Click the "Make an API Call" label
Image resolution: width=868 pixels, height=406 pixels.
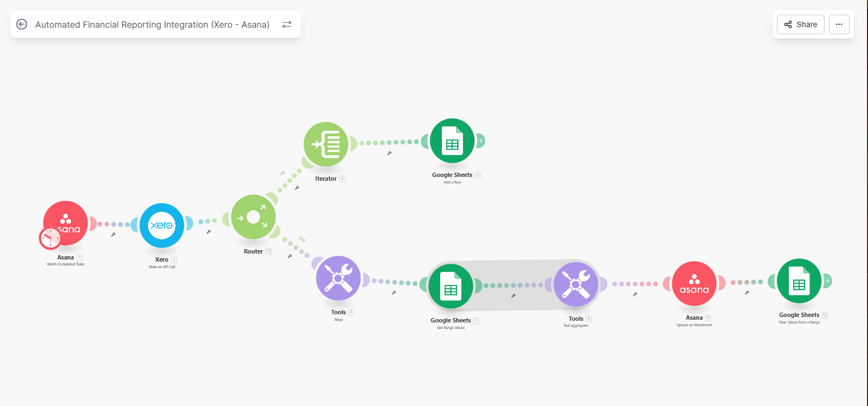coord(162,267)
